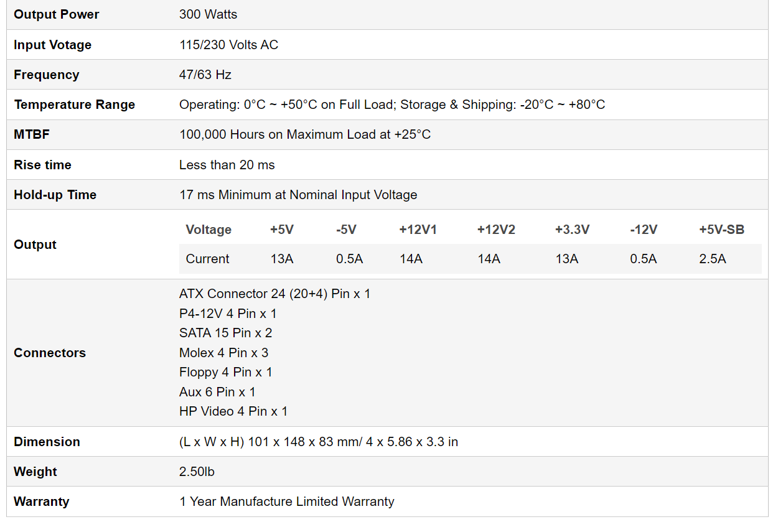Screen dimensions: 778x532
Task: Click the 2.5A current value
Action: [x=712, y=259]
